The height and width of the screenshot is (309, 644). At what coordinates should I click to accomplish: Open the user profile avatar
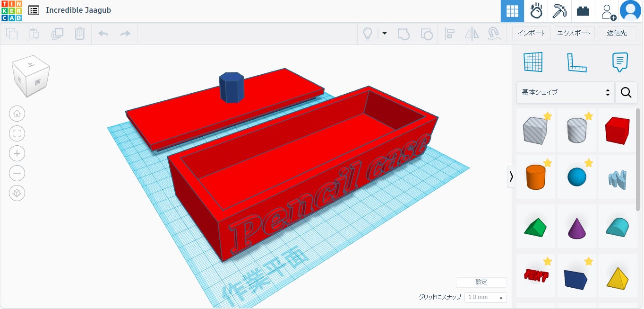coord(630,11)
